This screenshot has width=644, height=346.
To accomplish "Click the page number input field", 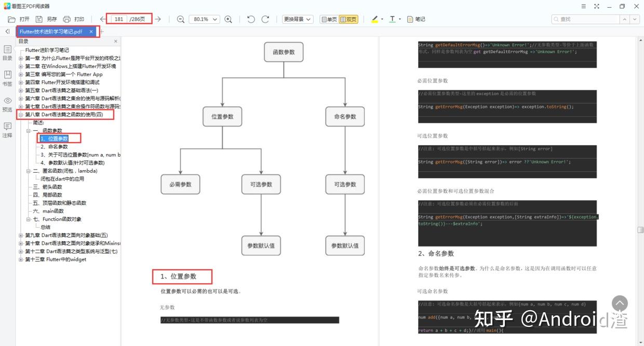I will point(119,19).
